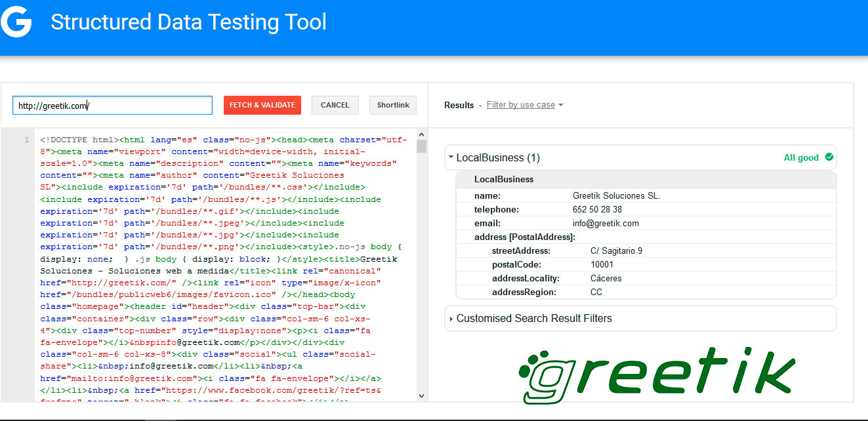Click the facebook.com/greetik URL in code
Image resolution: width=868 pixels, height=421 pixels.
(x=280, y=390)
